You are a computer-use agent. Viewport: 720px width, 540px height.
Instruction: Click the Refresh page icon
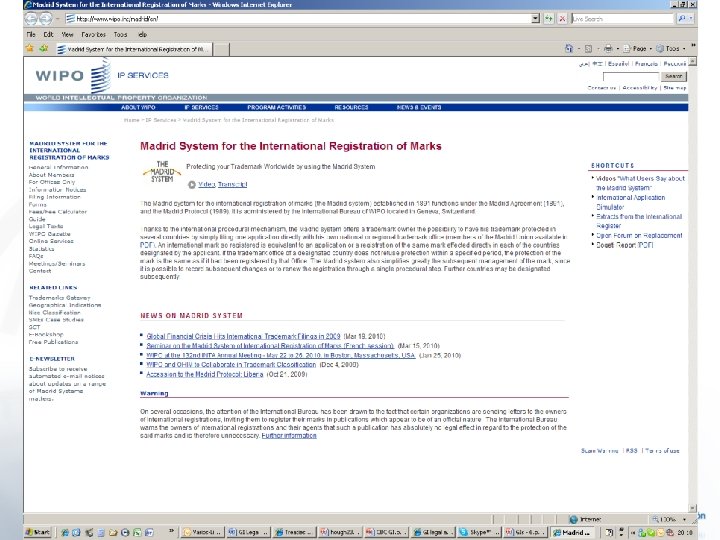pos(549,19)
